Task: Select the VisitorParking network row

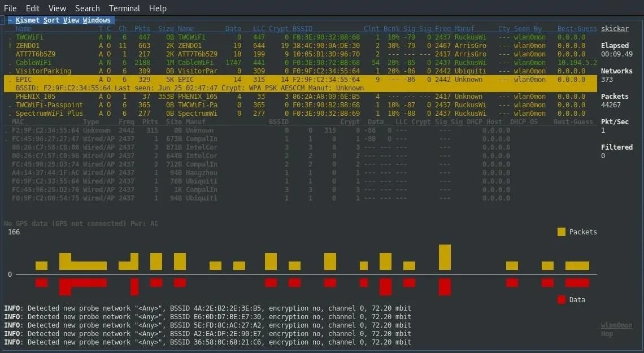Action: 300,71
